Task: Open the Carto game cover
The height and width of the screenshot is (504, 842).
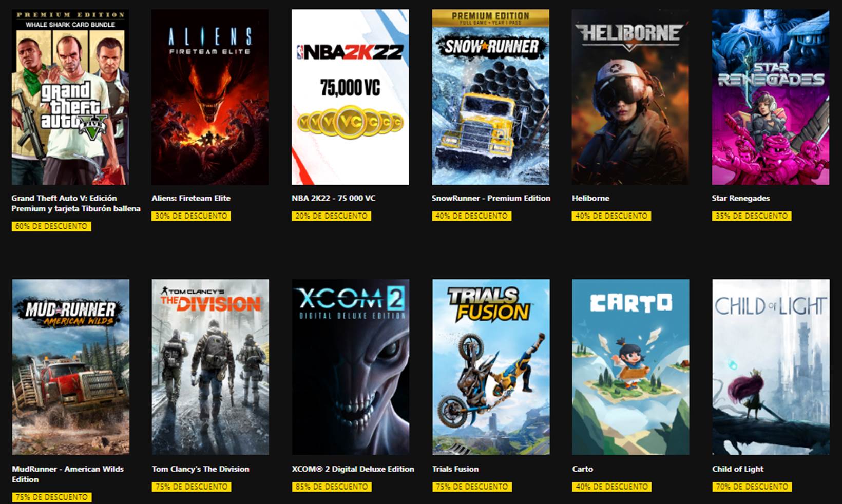Action: pyautogui.click(x=630, y=367)
